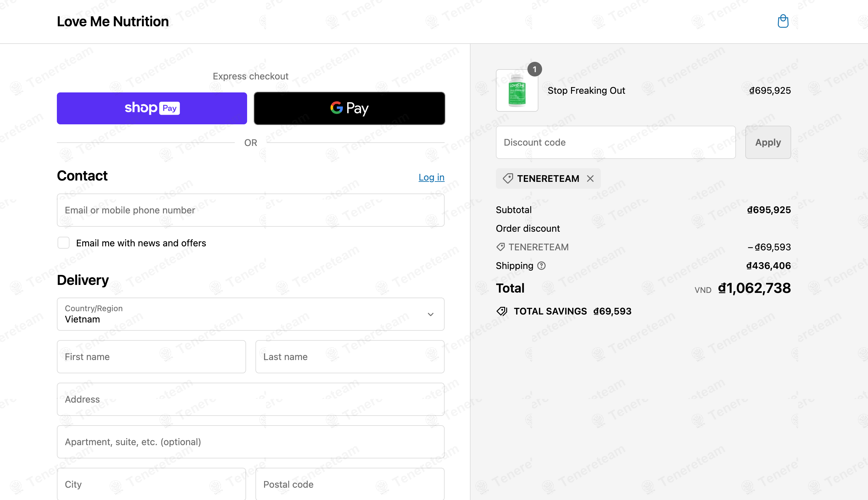Click the 'Delivery' section heading
This screenshot has width=868, height=500.
[x=83, y=280]
